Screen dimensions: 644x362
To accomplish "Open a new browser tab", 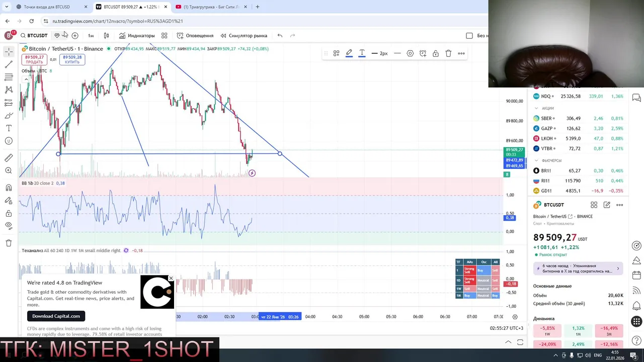I will tap(258, 7).
